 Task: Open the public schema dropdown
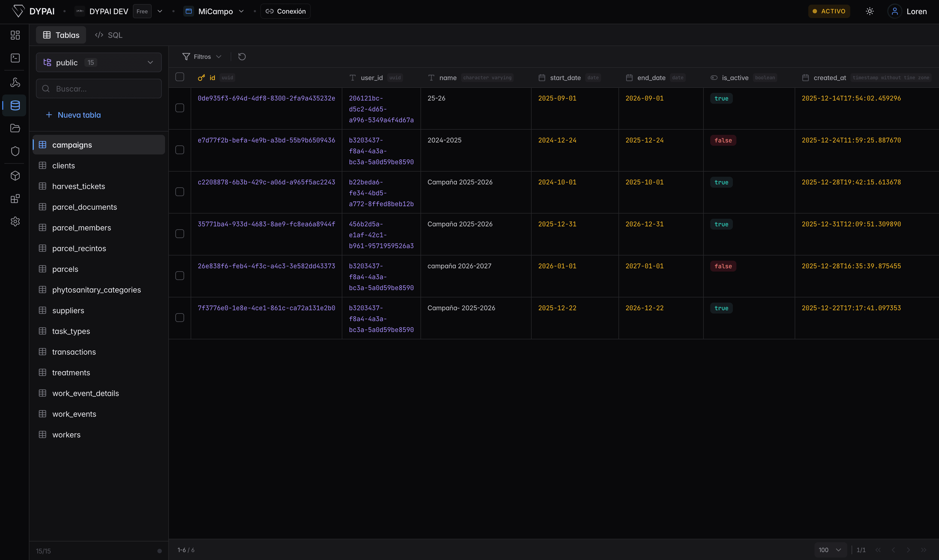point(99,62)
